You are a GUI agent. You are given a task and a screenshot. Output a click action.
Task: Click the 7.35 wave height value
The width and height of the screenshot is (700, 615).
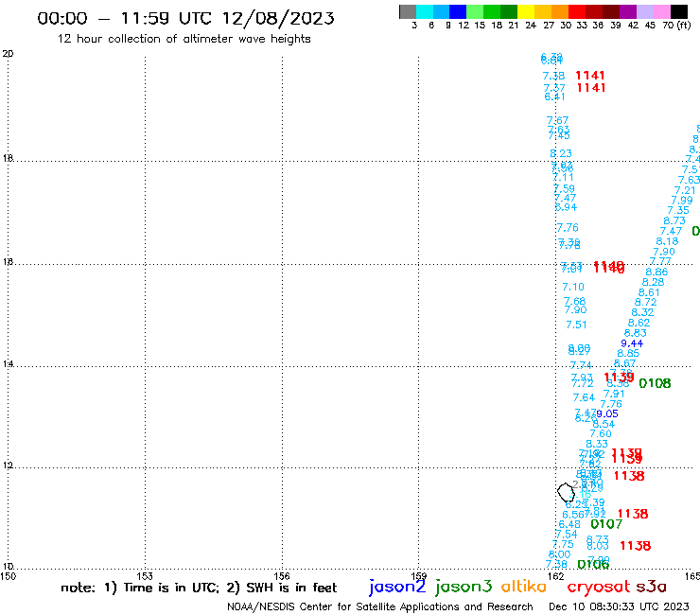678,210
